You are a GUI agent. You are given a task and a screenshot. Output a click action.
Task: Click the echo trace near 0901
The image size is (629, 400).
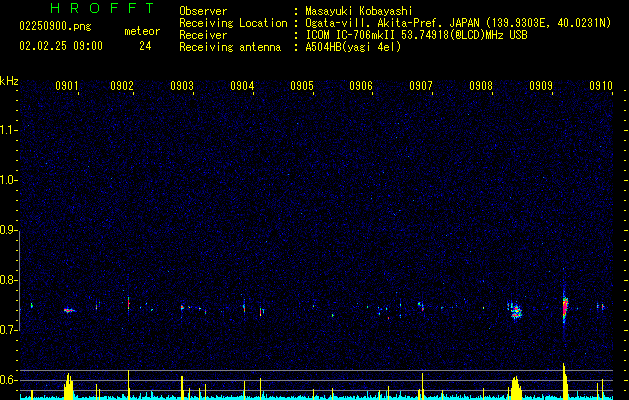click(69, 310)
